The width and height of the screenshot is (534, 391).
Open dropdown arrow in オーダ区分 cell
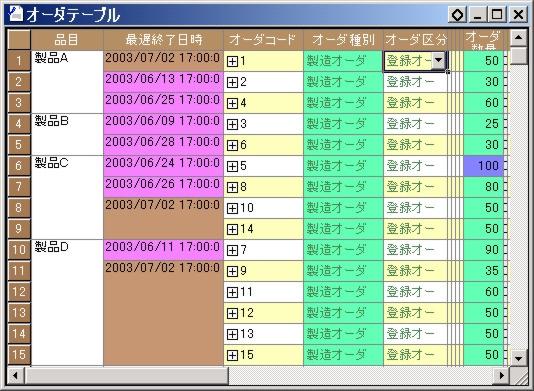coord(439,61)
